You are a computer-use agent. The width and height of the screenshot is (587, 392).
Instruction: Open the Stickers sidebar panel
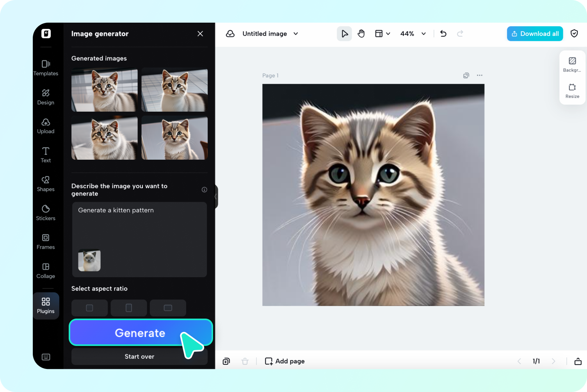[46, 212]
